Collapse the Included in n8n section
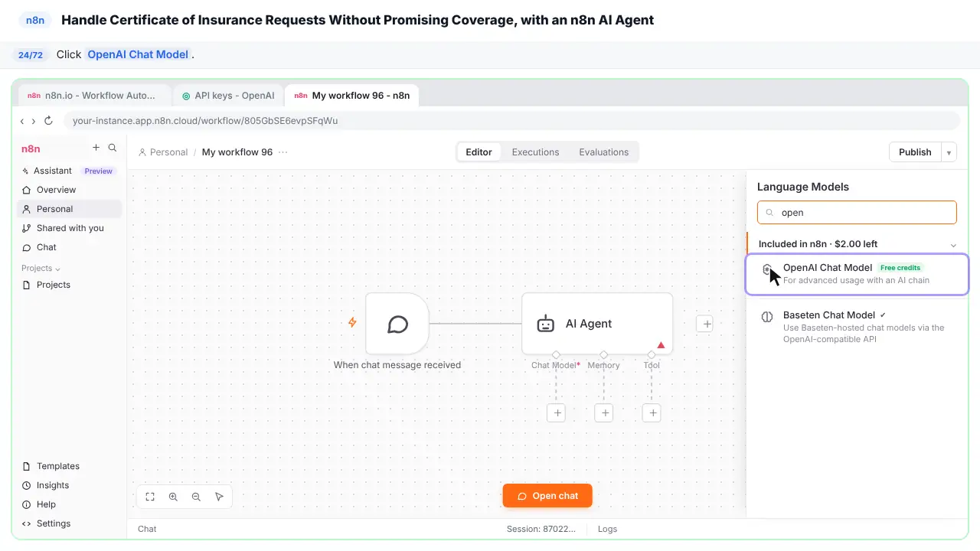This screenshot has height=551, width=980. pyautogui.click(x=953, y=245)
